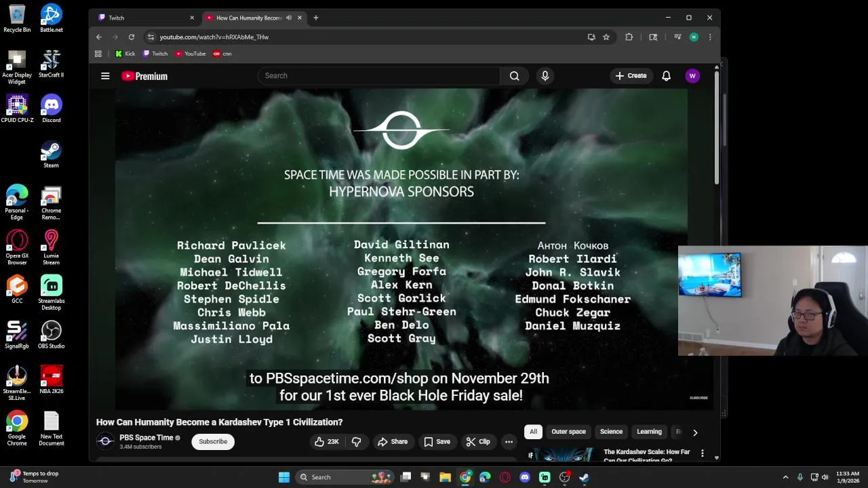Start voice search with microphone icon
The width and height of the screenshot is (868, 488).
pyautogui.click(x=545, y=76)
